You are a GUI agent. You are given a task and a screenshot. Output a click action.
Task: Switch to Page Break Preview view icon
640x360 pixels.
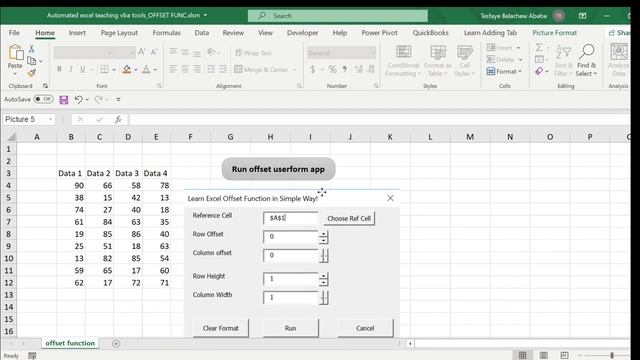[564, 355]
